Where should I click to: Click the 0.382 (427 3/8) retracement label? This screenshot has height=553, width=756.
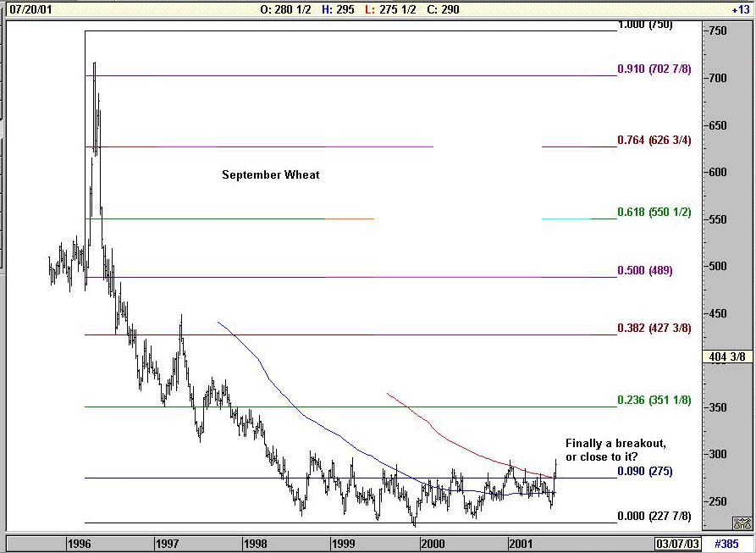[x=654, y=329]
